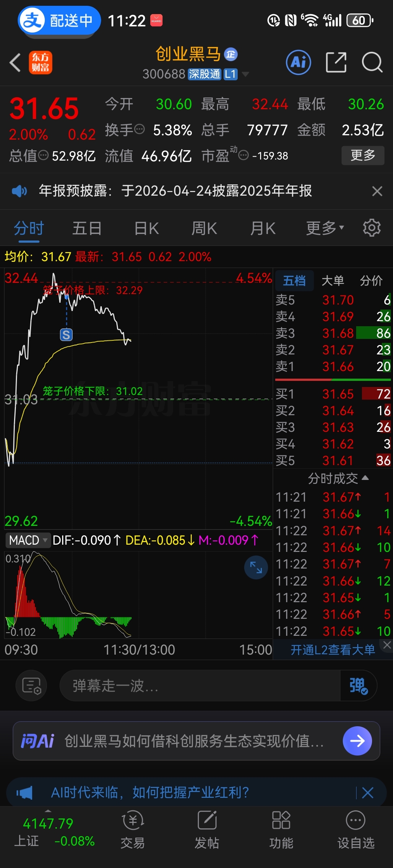
Task: Tap the announcement speaker icon
Action: [x=20, y=191]
